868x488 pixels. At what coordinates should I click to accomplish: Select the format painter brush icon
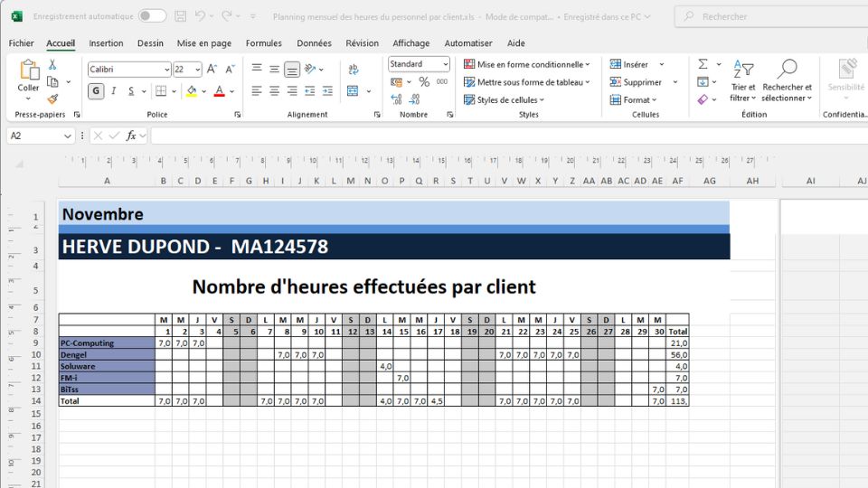(x=52, y=99)
